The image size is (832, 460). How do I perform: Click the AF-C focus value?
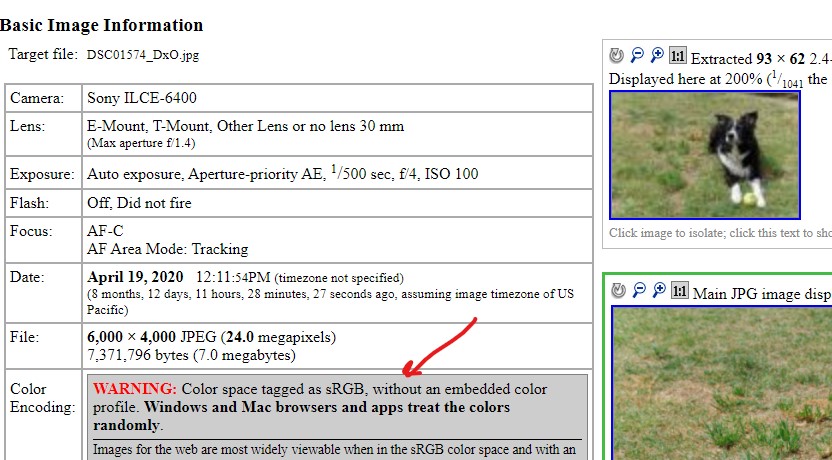click(x=105, y=231)
